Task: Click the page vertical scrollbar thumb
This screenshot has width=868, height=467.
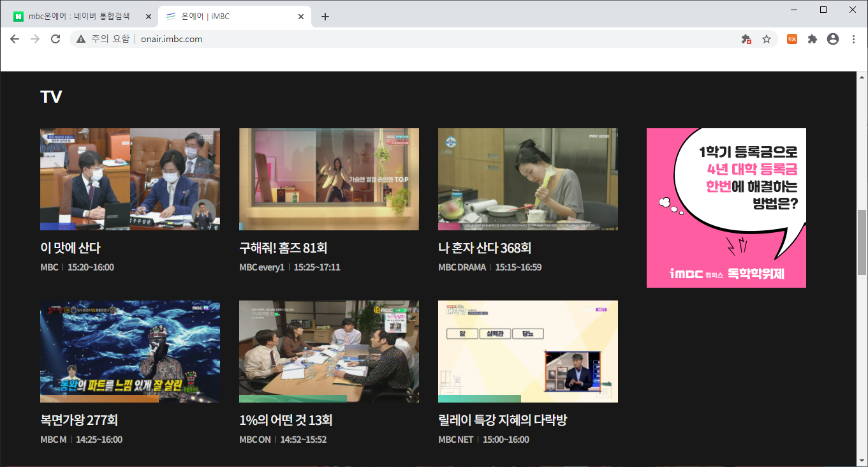Action: coord(862,242)
